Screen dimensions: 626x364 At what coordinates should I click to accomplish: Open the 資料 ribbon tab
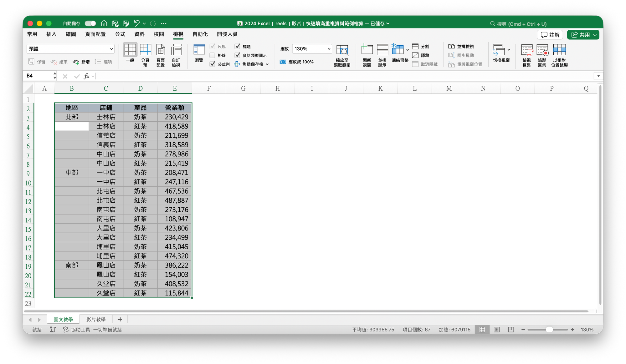coord(139,34)
